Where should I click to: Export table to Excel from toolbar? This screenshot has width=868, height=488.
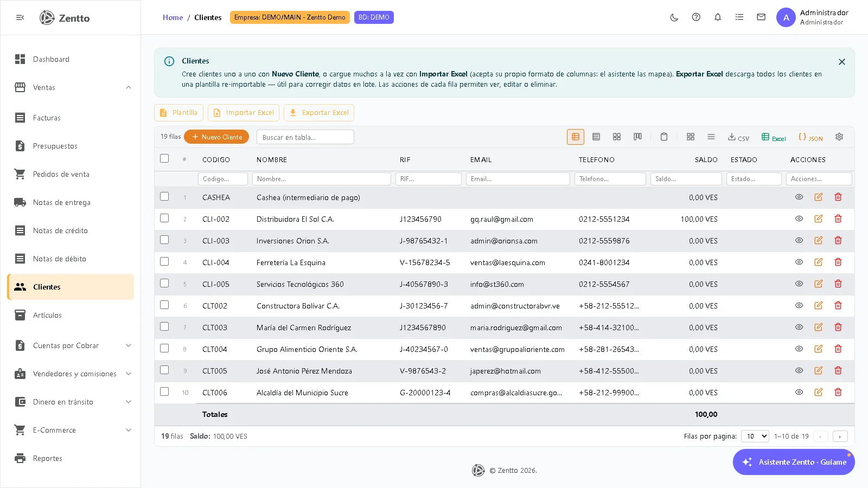tap(774, 138)
